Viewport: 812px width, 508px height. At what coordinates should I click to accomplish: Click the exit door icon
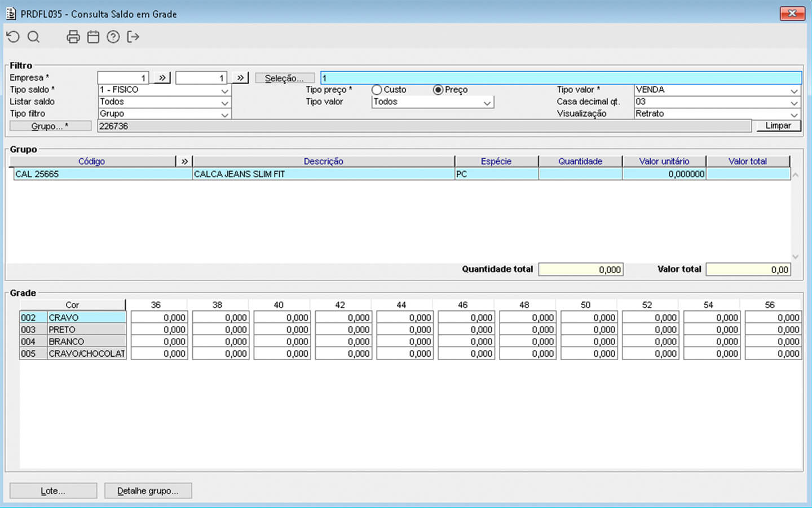pyautogui.click(x=133, y=37)
